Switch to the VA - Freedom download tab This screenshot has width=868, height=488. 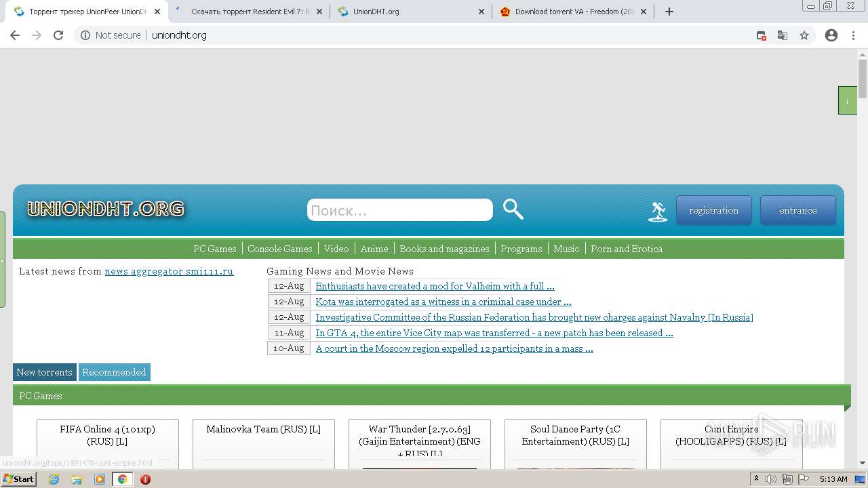(572, 12)
